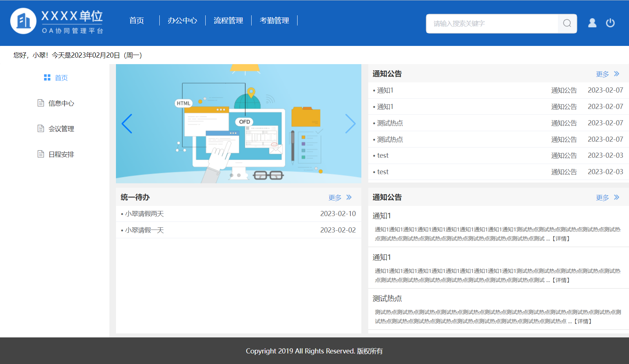Select 首页 in the left sidebar
629x364 pixels.
pyautogui.click(x=61, y=78)
